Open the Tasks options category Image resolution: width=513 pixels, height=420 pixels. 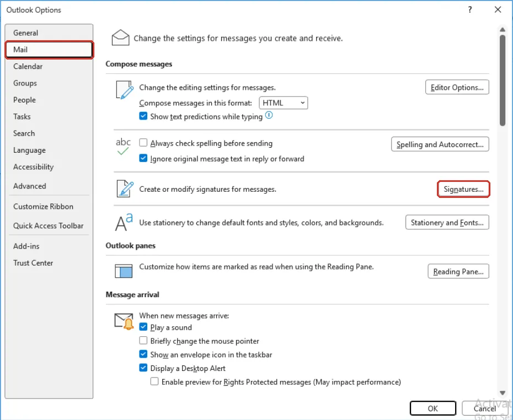[49, 116]
